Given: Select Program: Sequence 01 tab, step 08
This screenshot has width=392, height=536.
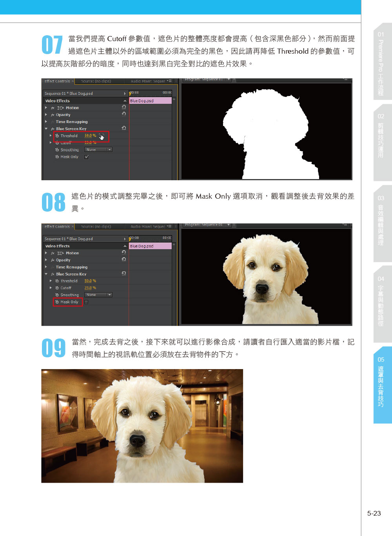Looking at the screenshot, I should click(203, 225).
